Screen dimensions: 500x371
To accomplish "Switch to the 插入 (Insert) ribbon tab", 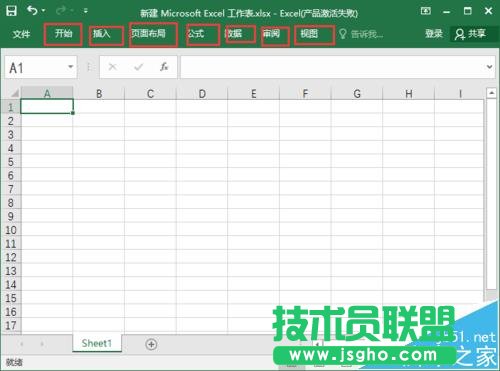I will pyautogui.click(x=101, y=34).
